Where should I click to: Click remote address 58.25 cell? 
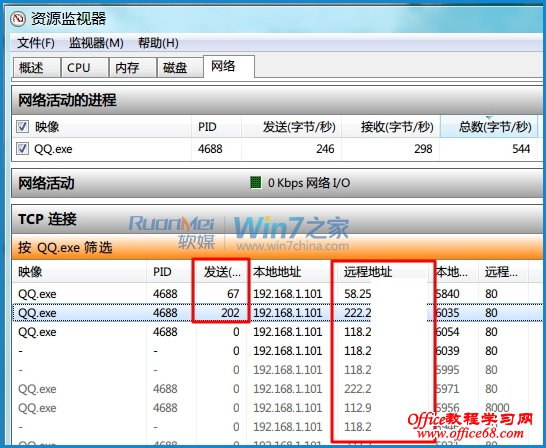point(358,294)
